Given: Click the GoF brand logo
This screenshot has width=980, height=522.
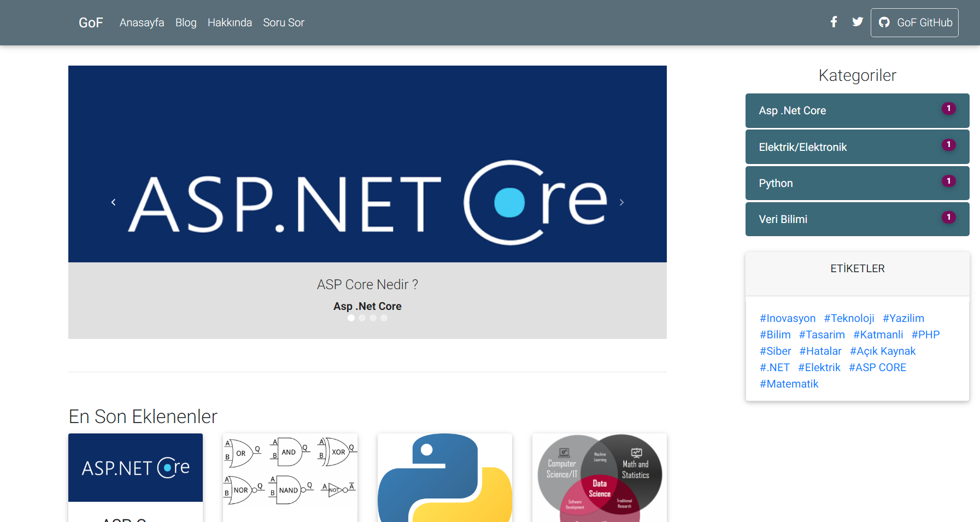Looking at the screenshot, I should [x=91, y=22].
